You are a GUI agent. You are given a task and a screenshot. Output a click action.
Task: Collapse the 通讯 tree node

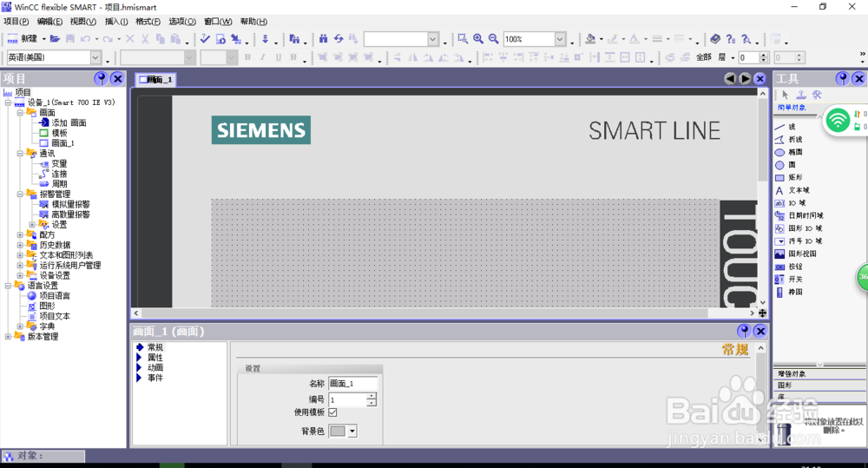click(x=21, y=154)
